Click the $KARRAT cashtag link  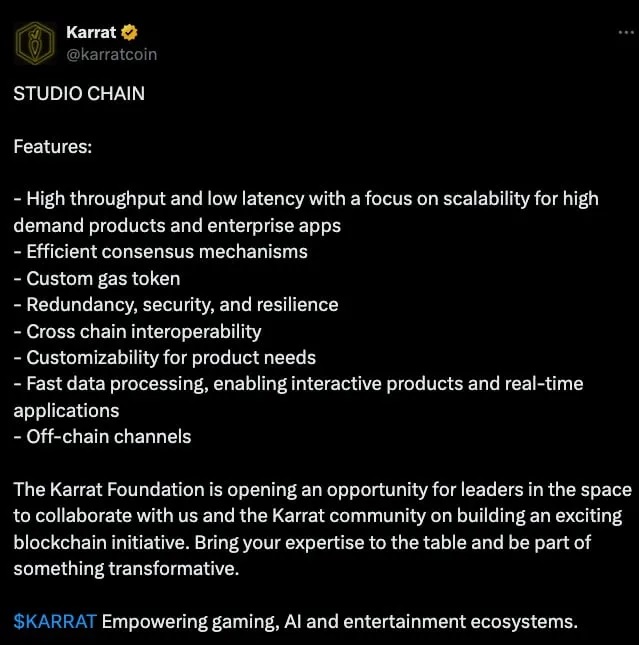[x=55, y=621]
